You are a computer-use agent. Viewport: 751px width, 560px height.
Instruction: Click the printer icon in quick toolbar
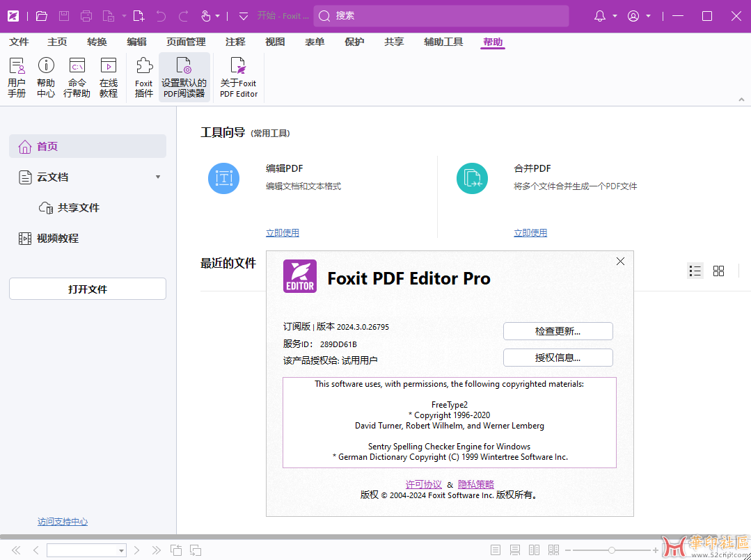pos(86,16)
